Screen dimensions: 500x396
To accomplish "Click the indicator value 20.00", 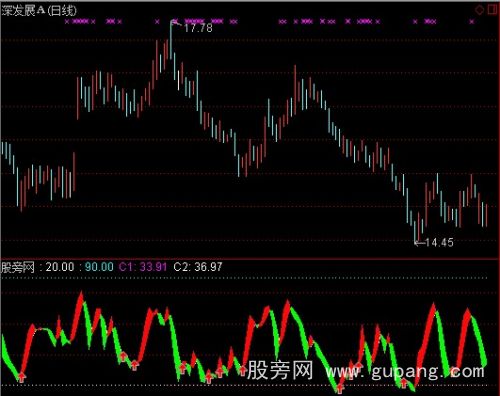I will click(x=60, y=267).
